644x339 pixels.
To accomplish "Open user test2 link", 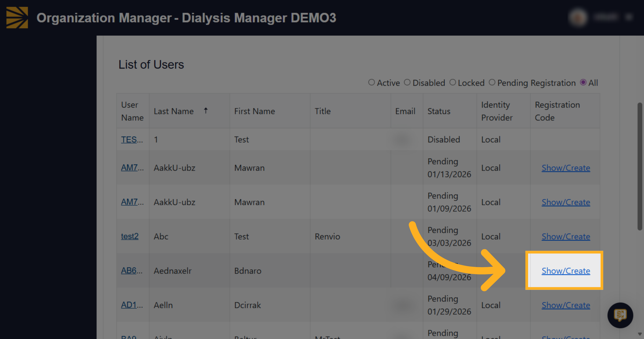I will [x=130, y=236].
